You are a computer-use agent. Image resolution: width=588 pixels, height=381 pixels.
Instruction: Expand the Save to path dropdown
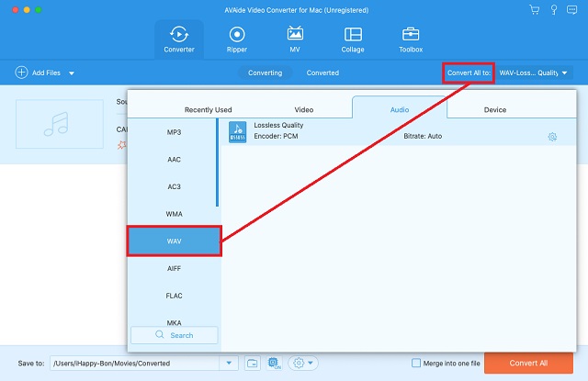231,364
